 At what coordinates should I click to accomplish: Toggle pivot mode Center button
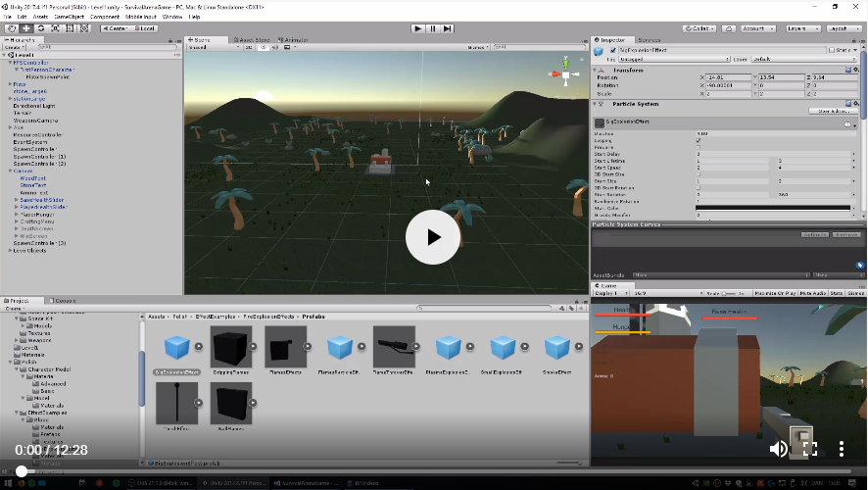115,28
